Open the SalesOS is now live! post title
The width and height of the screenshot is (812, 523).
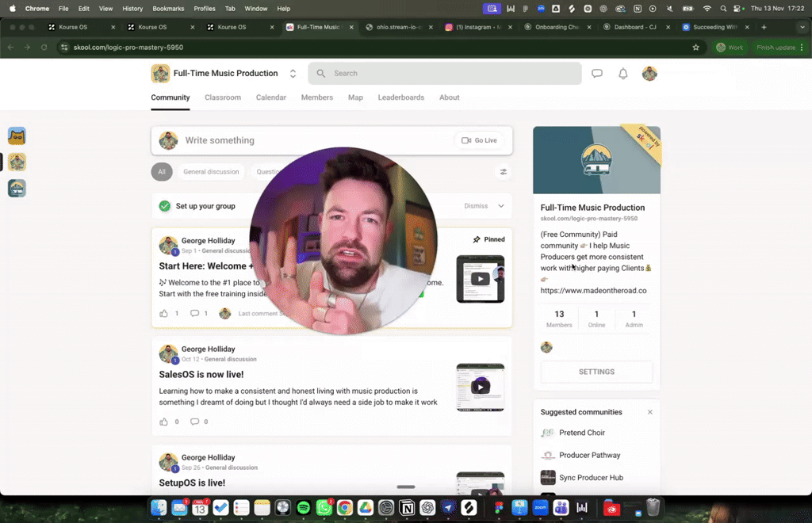pos(201,375)
